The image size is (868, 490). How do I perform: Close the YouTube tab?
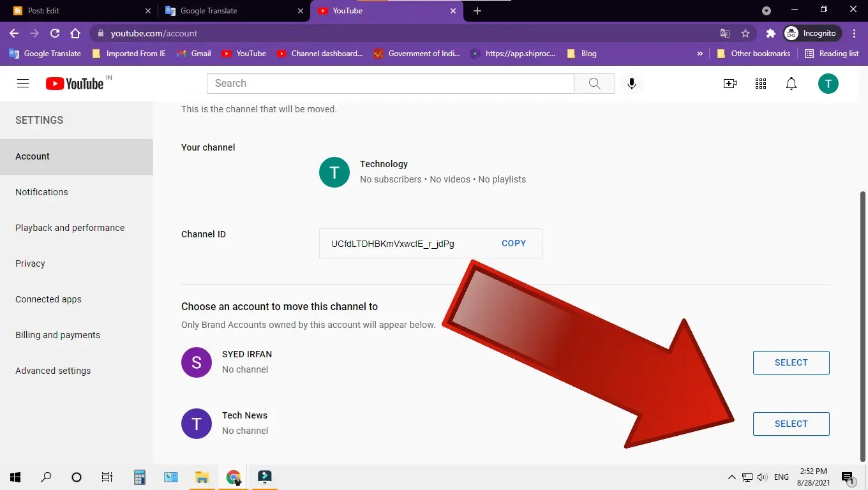tap(454, 11)
